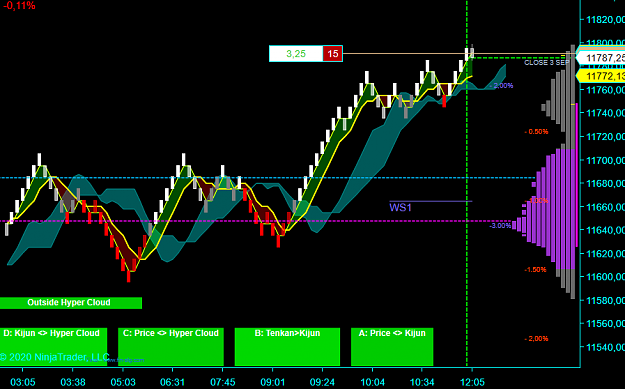Select the 09:24 time axis label
625x389 pixels.
(322, 382)
